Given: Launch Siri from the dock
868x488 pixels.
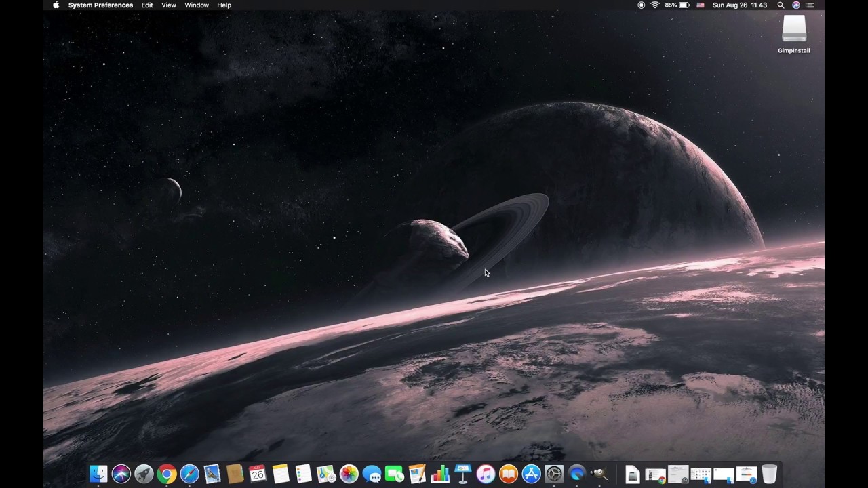Looking at the screenshot, I should coord(121,474).
